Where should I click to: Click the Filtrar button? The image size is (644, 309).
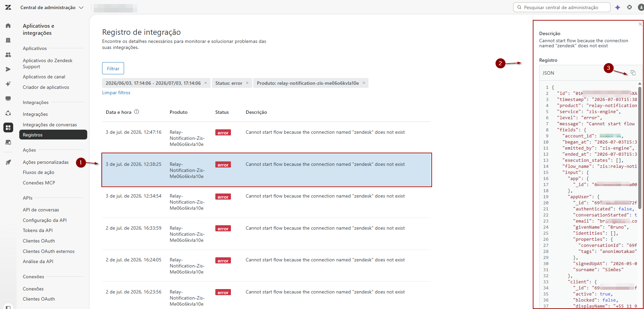[x=113, y=68]
